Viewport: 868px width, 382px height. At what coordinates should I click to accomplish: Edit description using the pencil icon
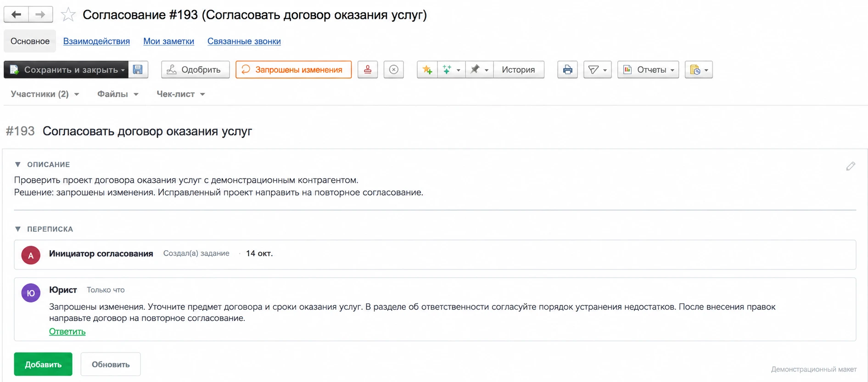click(851, 166)
